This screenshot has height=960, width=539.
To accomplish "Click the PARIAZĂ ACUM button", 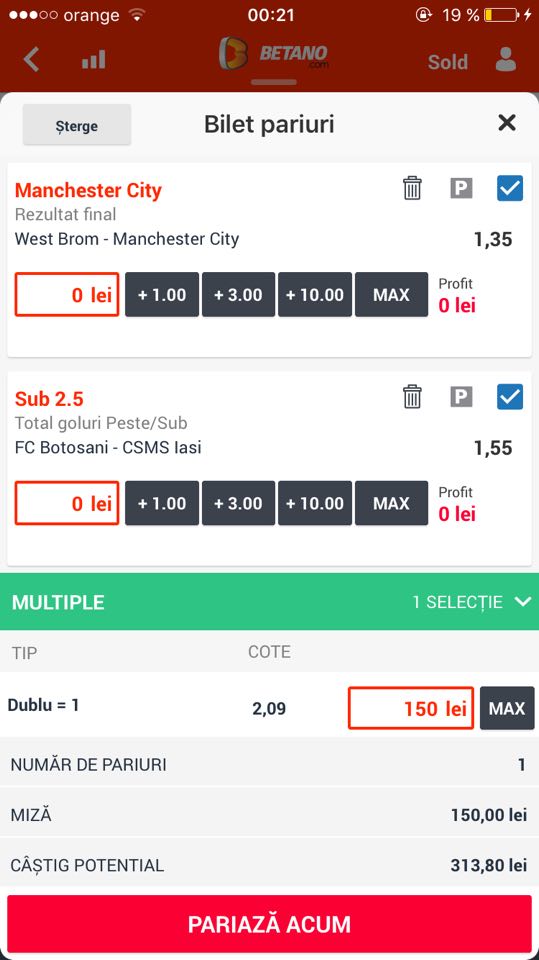I will (x=270, y=924).
